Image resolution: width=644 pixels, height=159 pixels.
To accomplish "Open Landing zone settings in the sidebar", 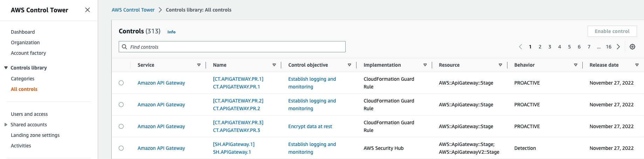I will [35, 135].
